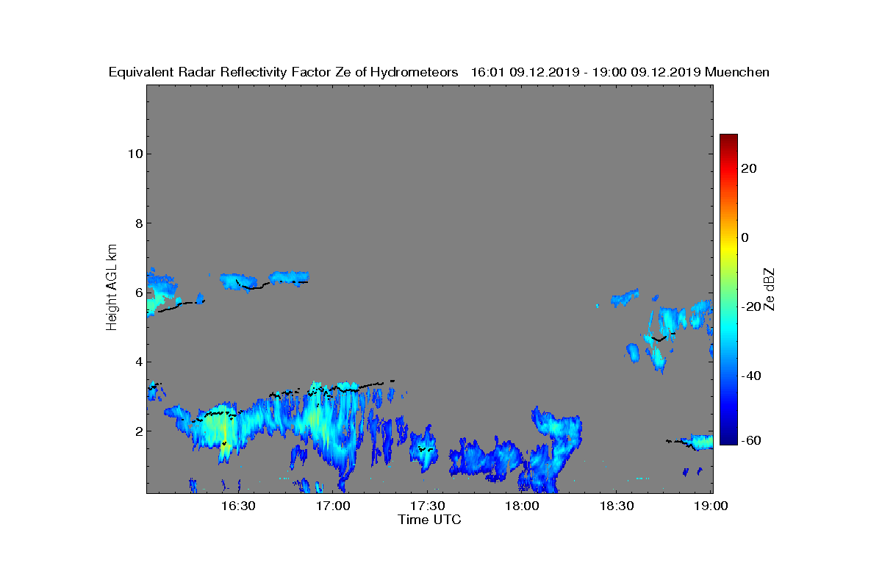Click the dark blue bottom of the colorbar
Viewport: 882px width, 588px height.
pyautogui.click(x=728, y=439)
